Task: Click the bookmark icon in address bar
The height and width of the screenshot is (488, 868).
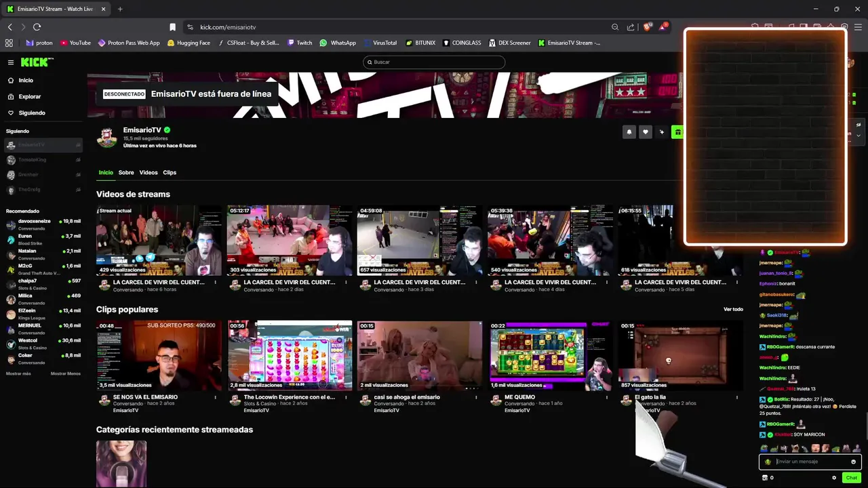Action: pos(172,27)
